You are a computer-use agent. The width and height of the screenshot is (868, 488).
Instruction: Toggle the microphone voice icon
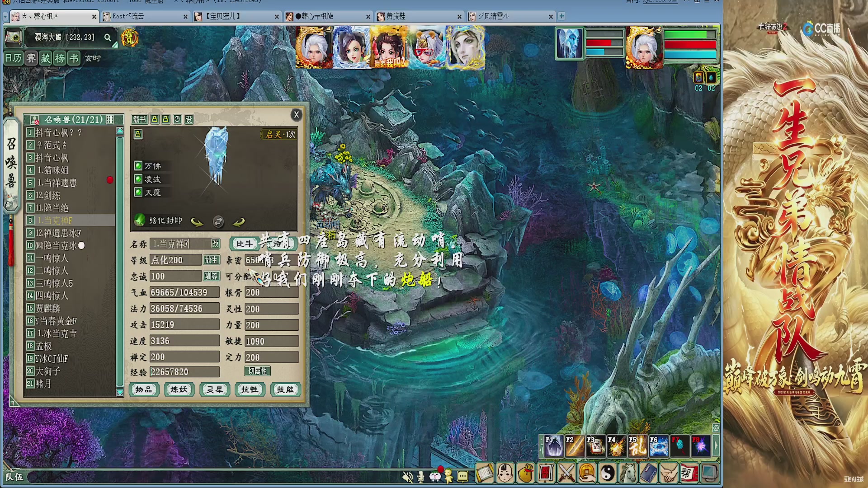[x=421, y=476]
